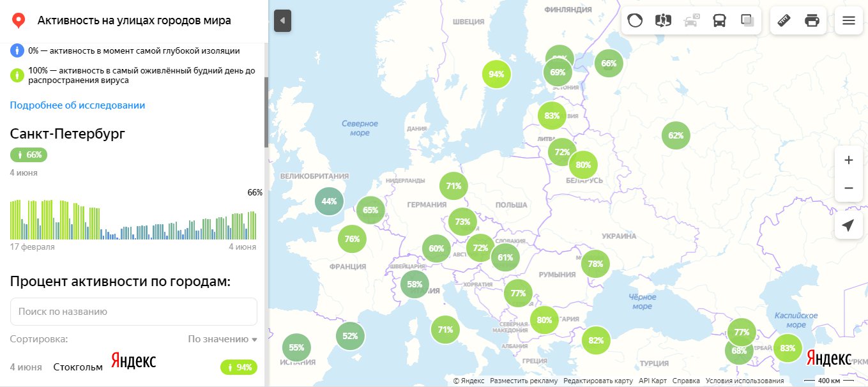Select the 55% marker in Испания
The width and height of the screenshot is (868, 387).
tap(296, 348)
